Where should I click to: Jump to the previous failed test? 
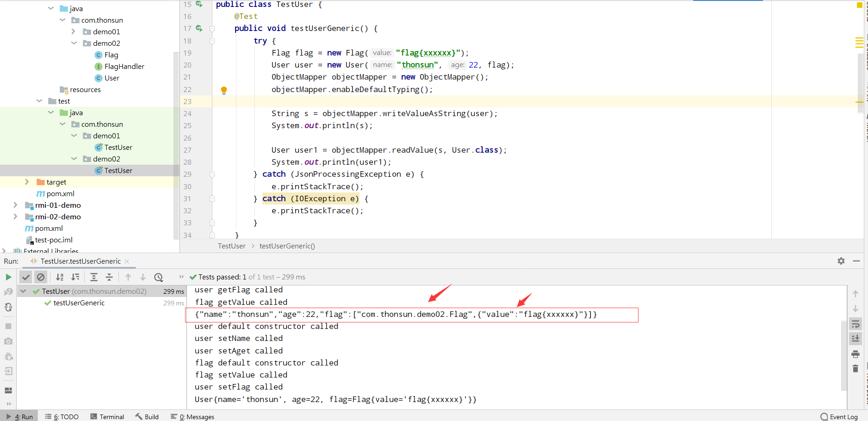coord(128,277)
